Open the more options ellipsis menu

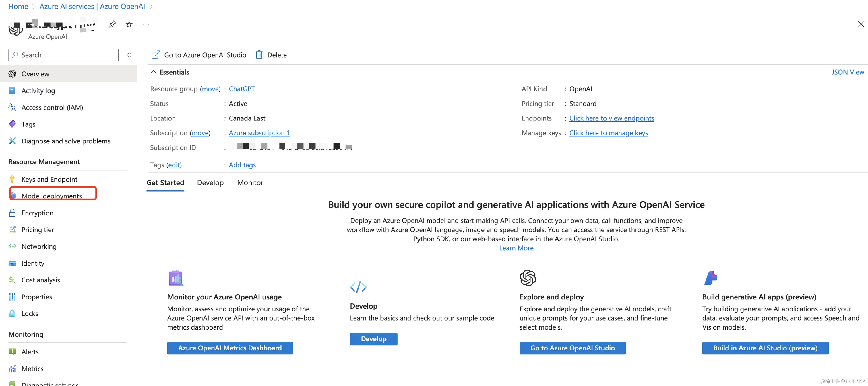[146, 24]
